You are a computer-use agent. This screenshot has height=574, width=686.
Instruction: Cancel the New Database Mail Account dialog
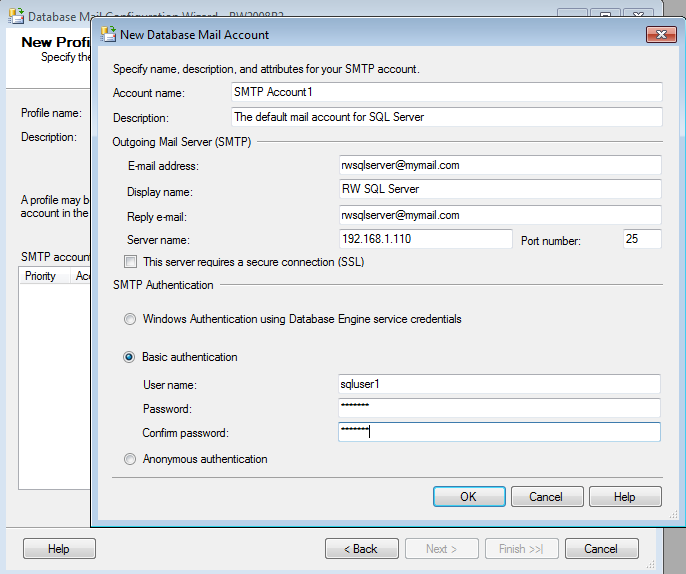tap(546, 497)
